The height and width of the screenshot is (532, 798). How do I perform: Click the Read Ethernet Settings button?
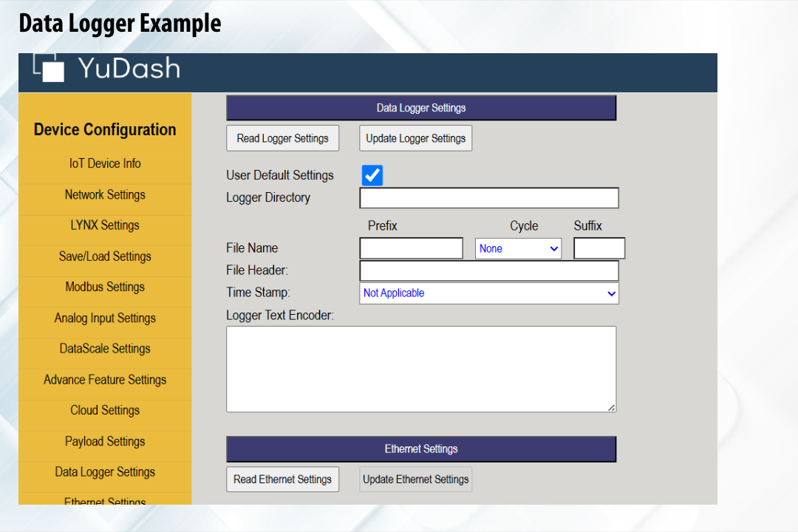point(282,479)
